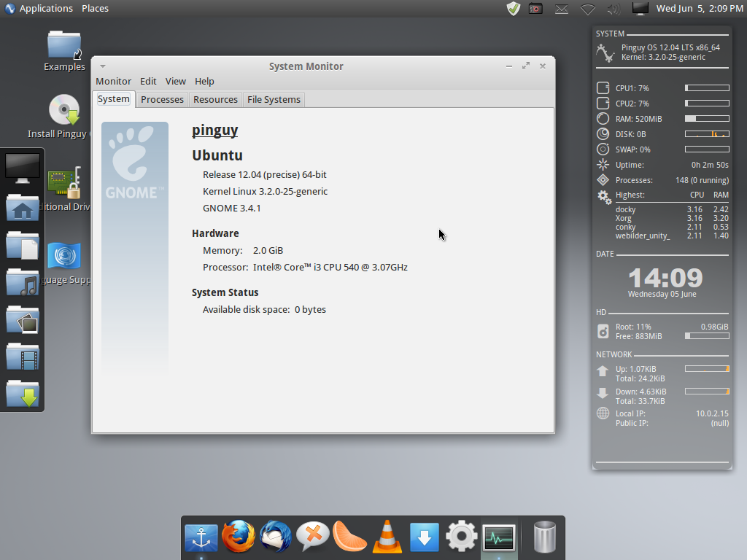The image size is (747, 560).
Task: Open the mail envelope indicator
Action: [562, 9]
